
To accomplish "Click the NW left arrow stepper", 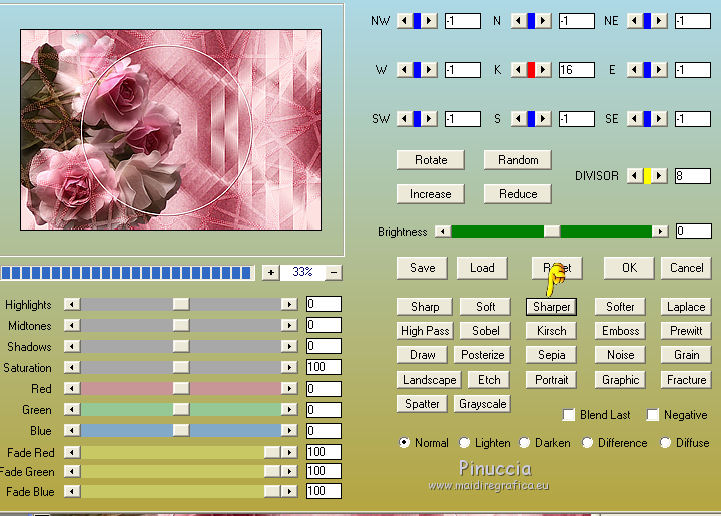I will [405, 21].
